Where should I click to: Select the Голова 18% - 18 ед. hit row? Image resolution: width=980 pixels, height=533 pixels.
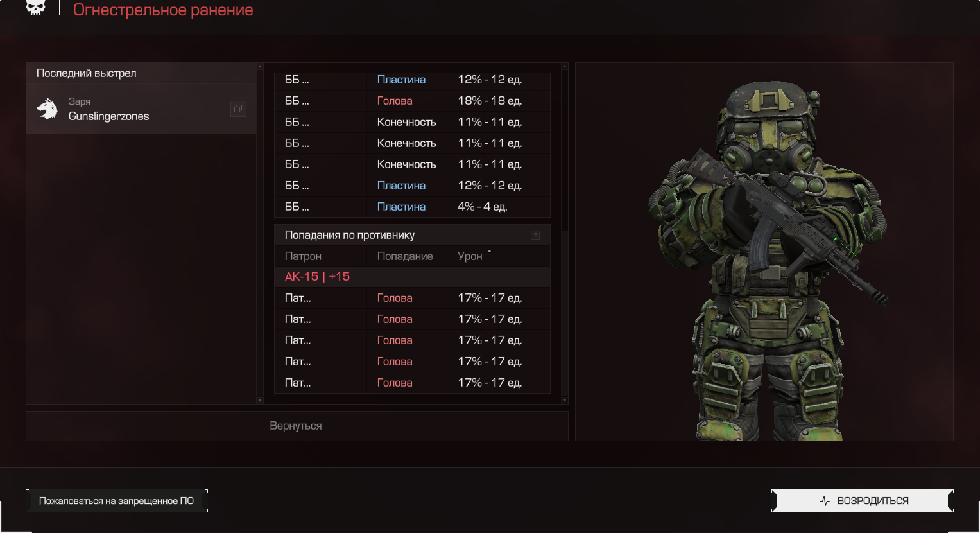(x=412, y=101)
